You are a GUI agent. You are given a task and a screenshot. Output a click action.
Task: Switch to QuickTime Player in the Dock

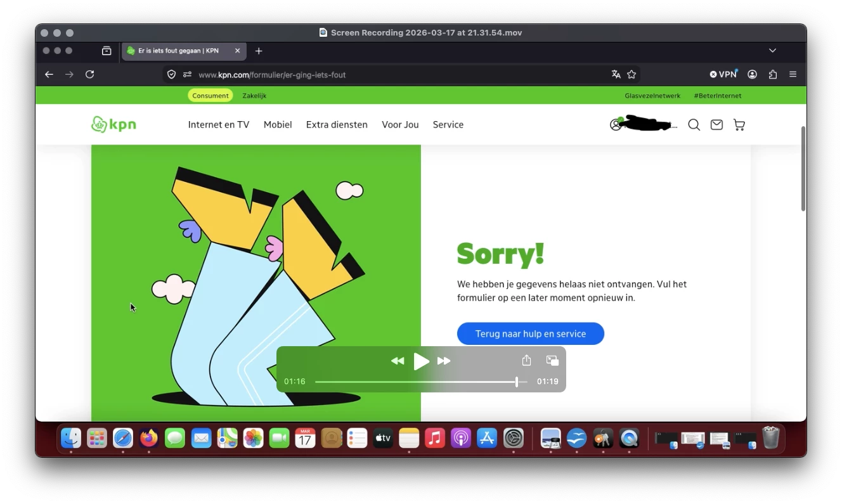(629, 437)
